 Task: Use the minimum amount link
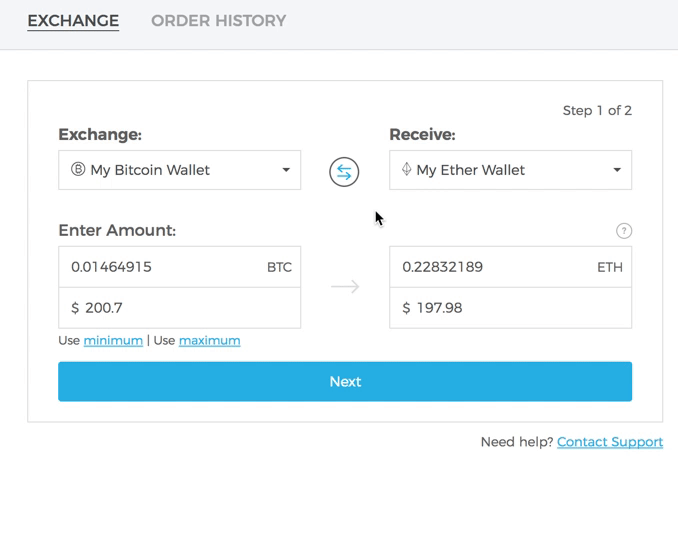pos(113,341)
